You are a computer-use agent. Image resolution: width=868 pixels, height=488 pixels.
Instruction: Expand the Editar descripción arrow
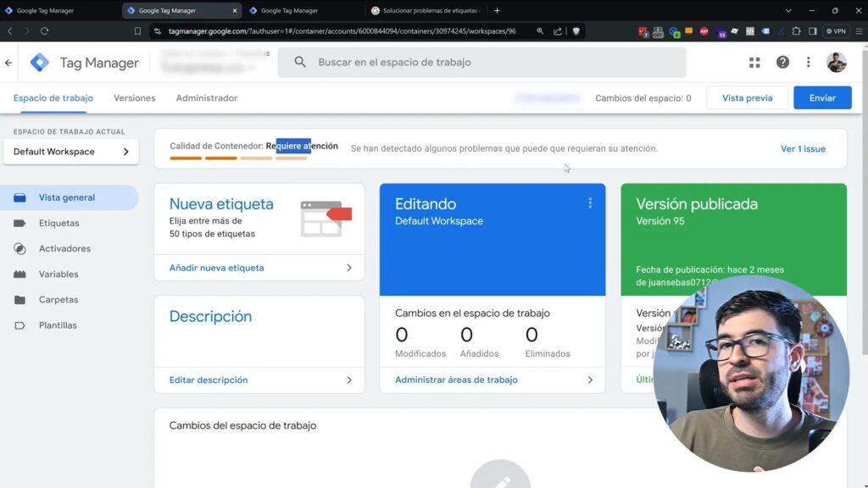point(348,380)
